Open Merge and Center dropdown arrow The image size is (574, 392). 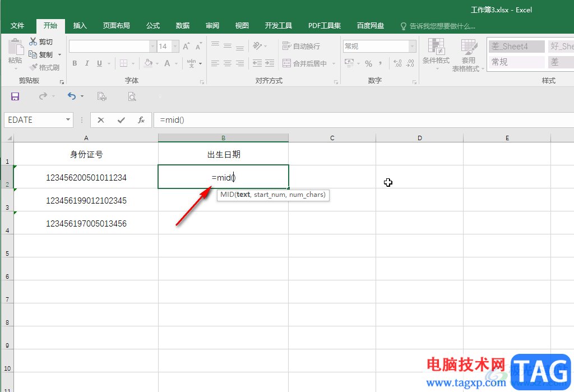coord(334,63)
